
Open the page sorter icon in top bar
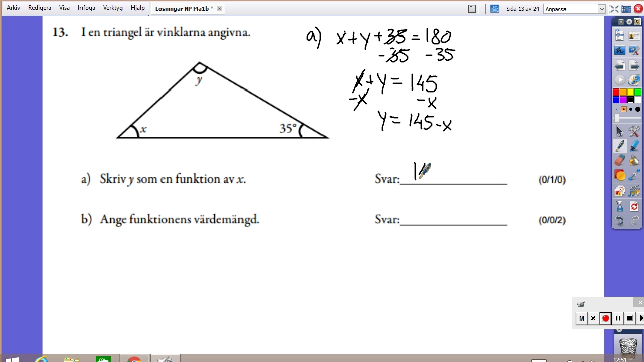tap(472, 9)
